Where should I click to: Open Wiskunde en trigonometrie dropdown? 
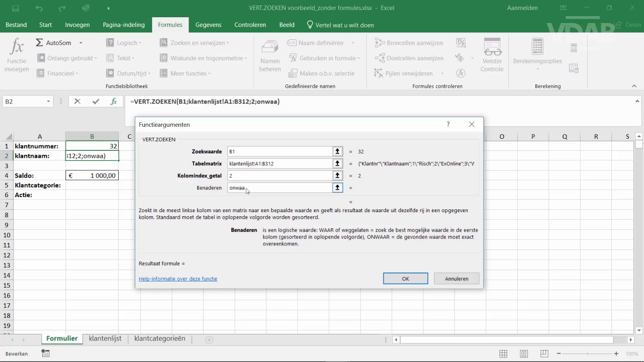[203, 58]
